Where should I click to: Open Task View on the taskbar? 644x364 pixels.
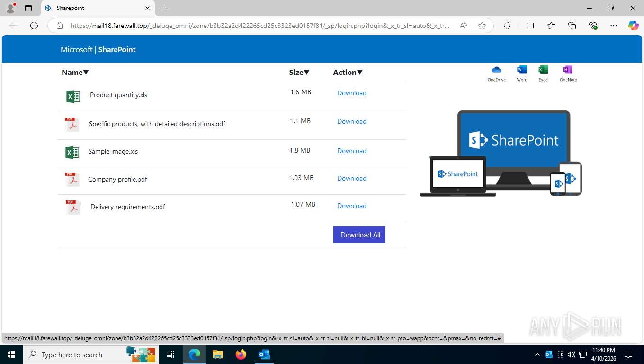click(x=170, y=355)
